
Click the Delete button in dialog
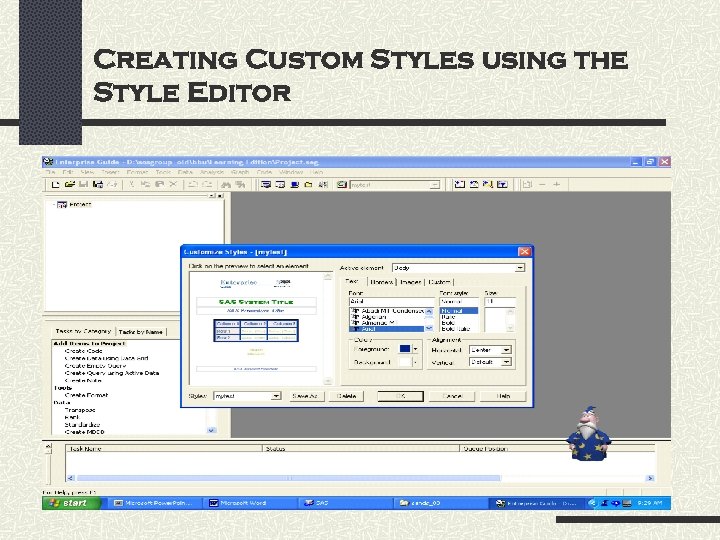coord(346,396)
